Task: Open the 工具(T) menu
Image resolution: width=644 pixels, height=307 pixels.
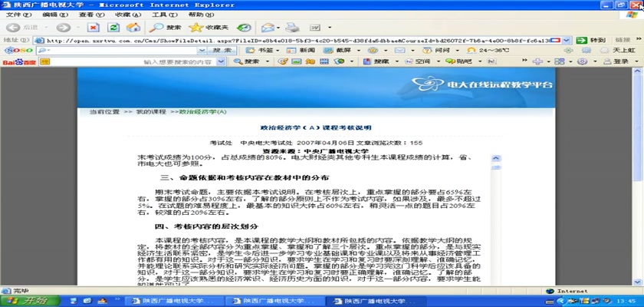Action: click(x=165, y=15)
